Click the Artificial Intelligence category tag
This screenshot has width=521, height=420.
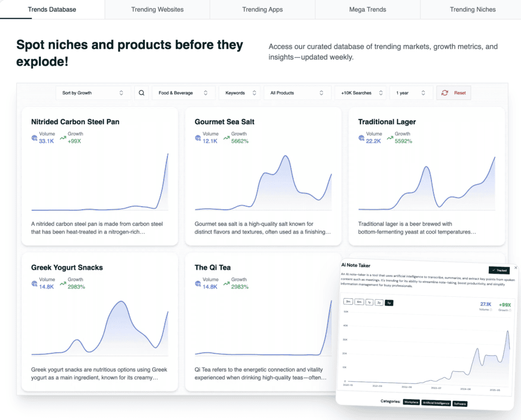pyautogui.click(x=436, y=402)
